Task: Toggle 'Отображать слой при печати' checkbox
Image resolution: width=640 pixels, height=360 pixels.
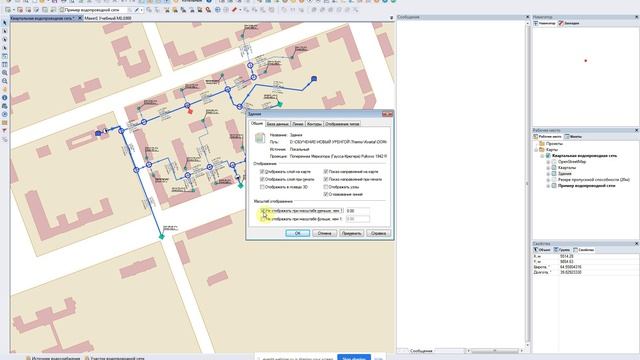Action: 262,179
